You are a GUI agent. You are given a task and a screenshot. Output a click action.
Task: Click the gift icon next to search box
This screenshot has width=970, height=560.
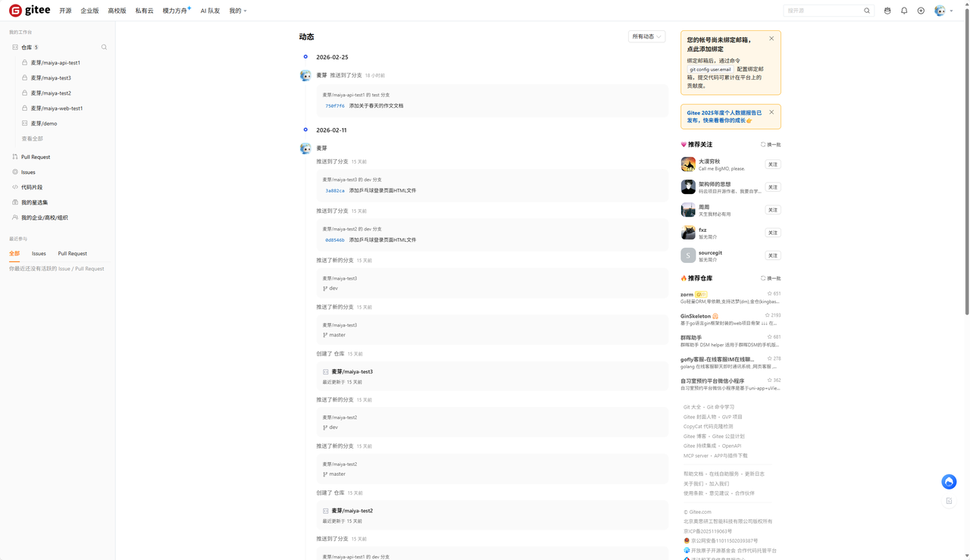[x=887, y=11]
